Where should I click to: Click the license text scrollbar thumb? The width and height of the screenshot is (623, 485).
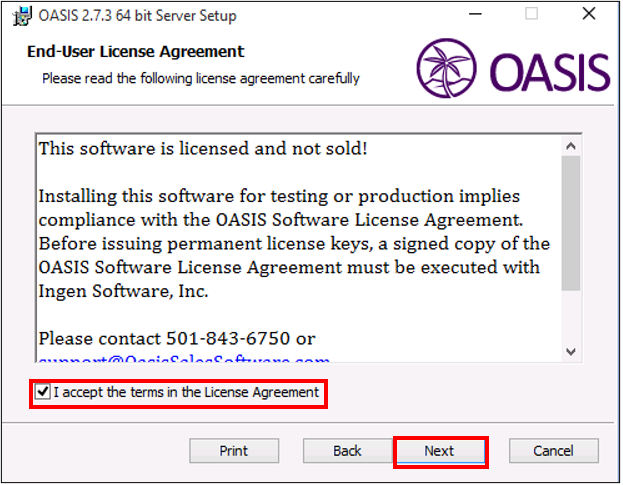571,223
